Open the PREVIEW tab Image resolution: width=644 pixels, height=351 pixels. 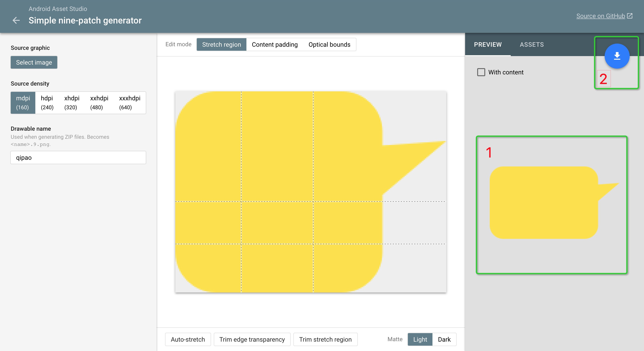coord(487,44)
